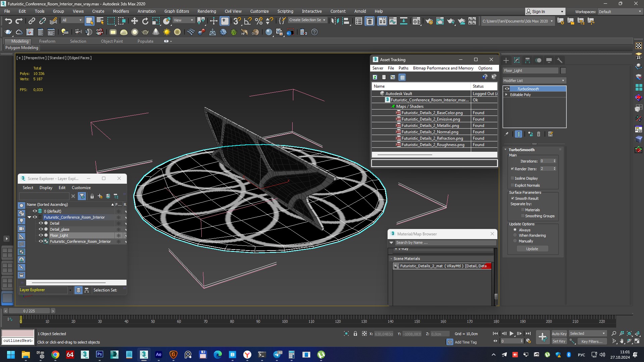Click the filter icon in Scene Explorer
644x362 pixels.
[82, 196]
